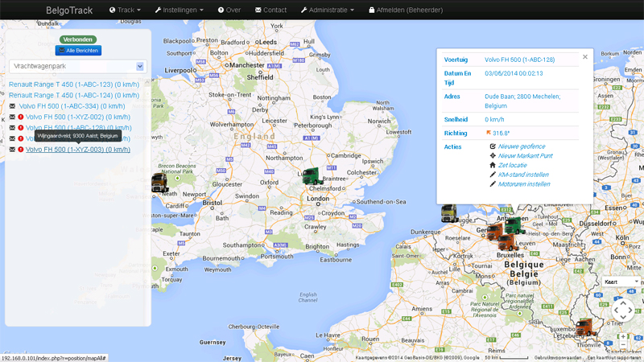Click the question mark icon beside Over
Image resolution: width=644 pixels, height=362 pixels.
coord(221,10)
